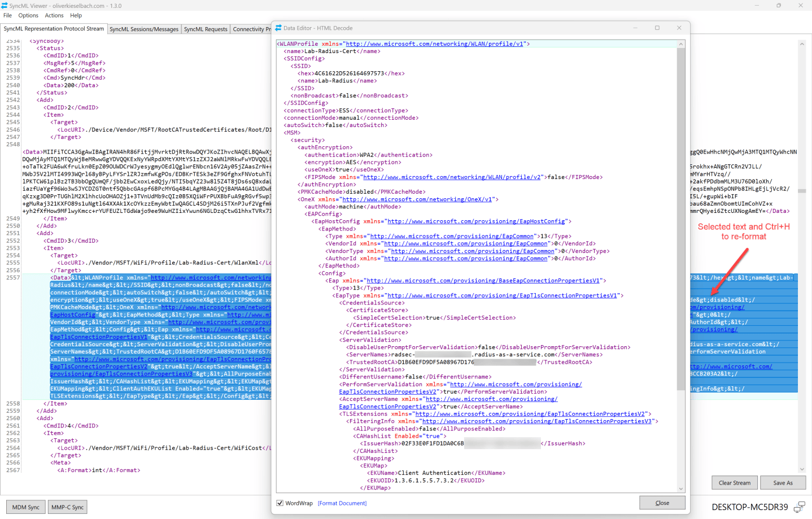
Task: Select SyncML Representation Protocol Stream tab
Action: pyautogui.click(x=54, y=29)
